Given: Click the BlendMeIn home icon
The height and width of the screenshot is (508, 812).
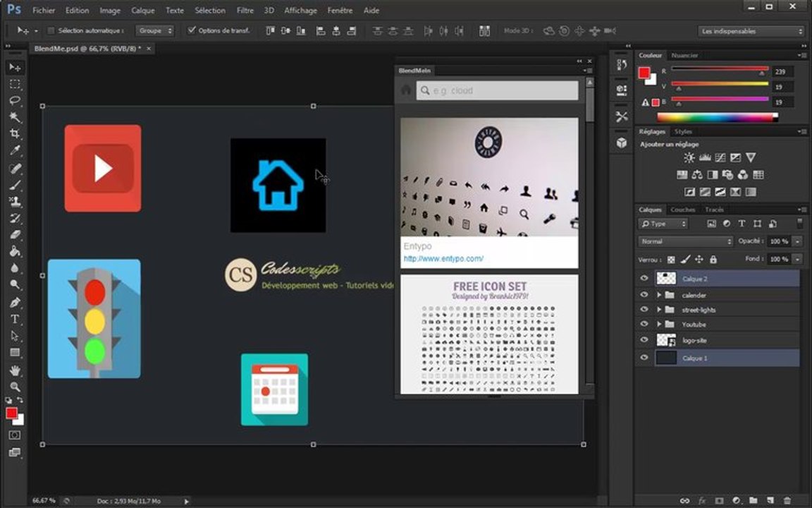Looking at the screenshot, I should [406, 90].
